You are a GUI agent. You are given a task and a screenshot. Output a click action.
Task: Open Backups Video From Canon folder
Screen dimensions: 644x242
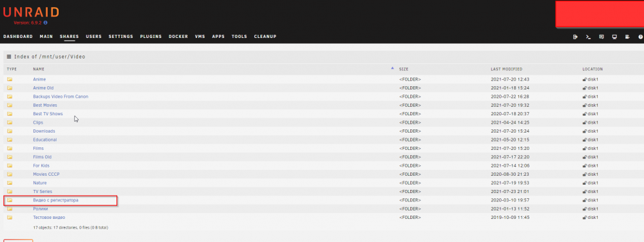(x=61, y=97)
